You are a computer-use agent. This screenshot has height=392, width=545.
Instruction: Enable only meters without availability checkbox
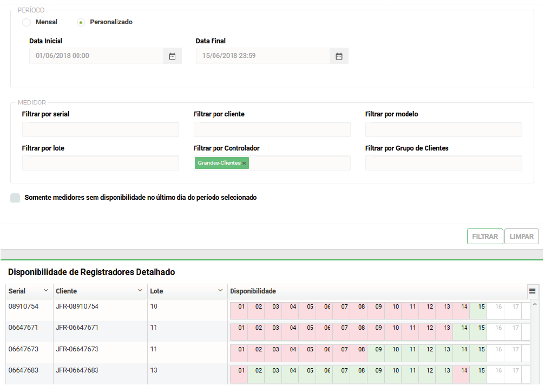pos(15,198)
